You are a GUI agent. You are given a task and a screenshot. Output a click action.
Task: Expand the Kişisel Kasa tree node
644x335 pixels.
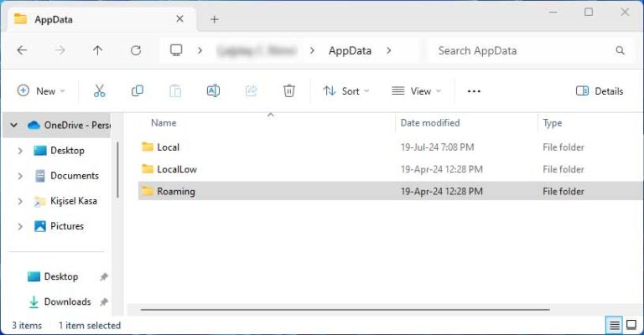pyautogui.click(x=20, y=201)
